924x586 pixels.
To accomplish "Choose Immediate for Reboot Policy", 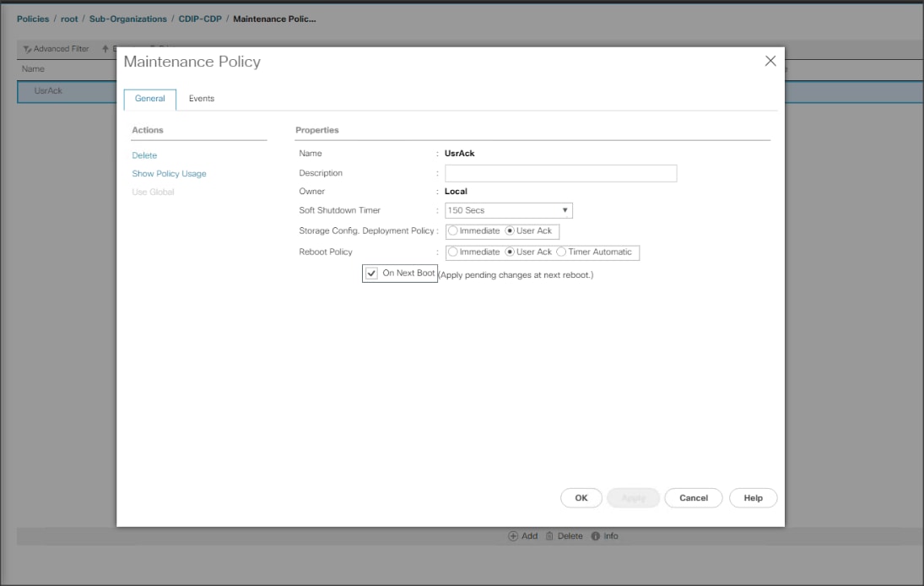I will [x=452, y=252].
